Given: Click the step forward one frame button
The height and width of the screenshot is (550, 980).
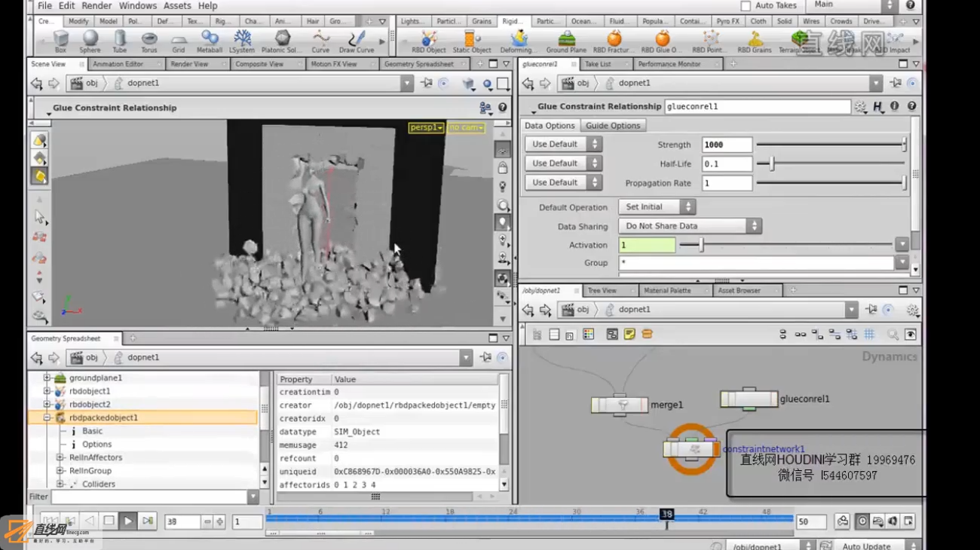Looking at the screenshot, I should [x=148, y=521].
